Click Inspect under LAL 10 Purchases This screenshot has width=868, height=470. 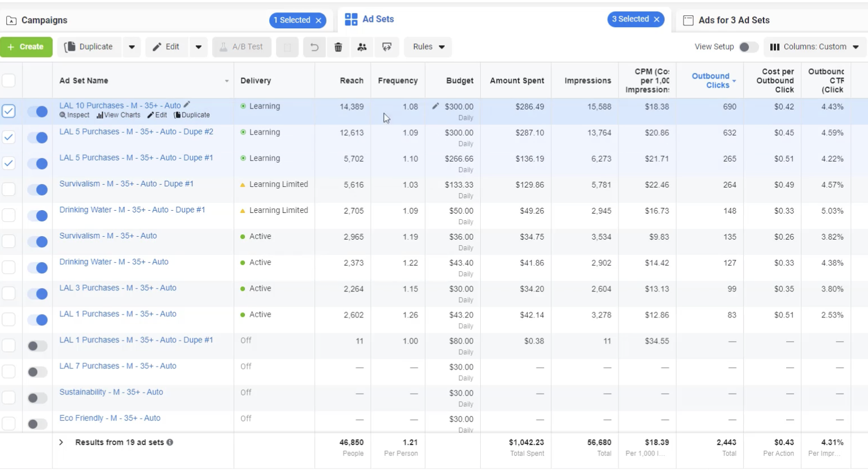(x=74, y=115)
